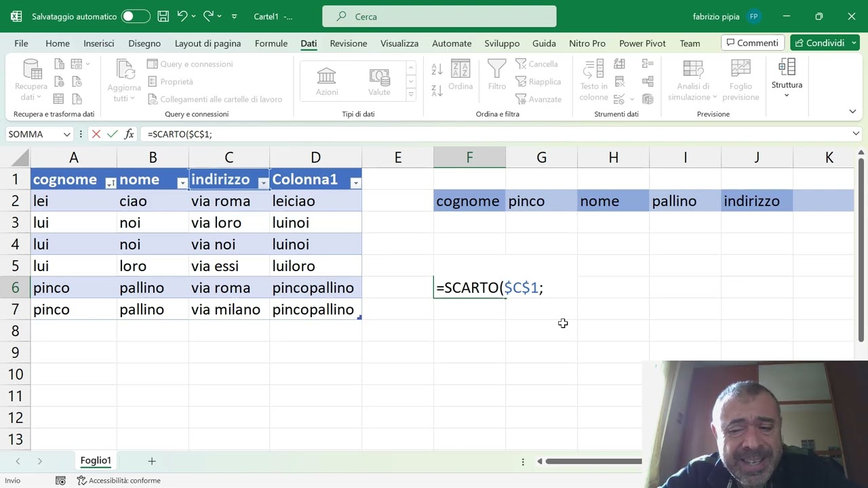Open the Colonna1 column filter dropdown

pos(355,183)
